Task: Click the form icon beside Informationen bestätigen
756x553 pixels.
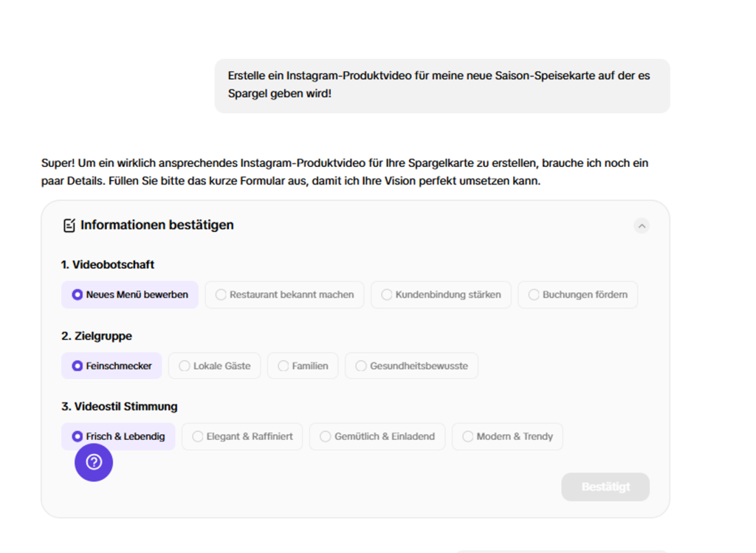Action: pyautogui.click(x=69, y=225)
